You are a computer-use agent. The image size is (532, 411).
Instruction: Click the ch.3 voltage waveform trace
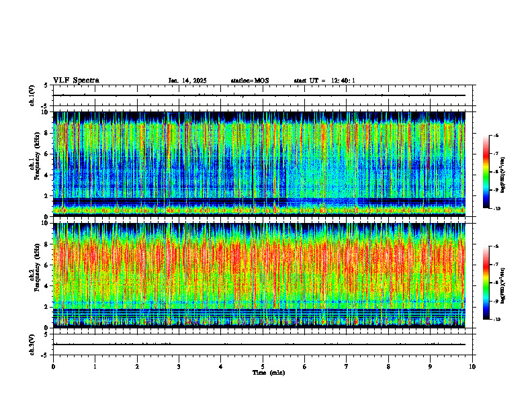coord(259,345)
